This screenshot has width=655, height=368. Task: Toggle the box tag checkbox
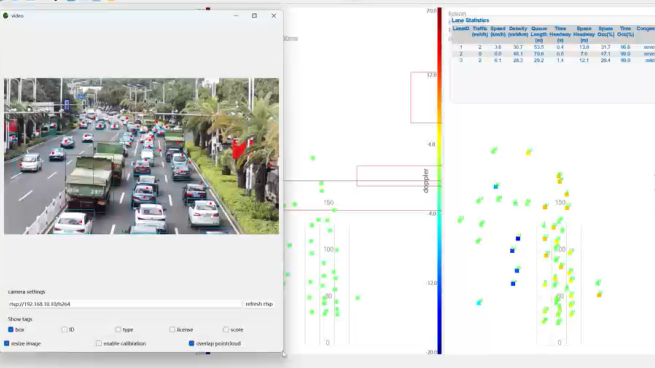pos(11,330)
